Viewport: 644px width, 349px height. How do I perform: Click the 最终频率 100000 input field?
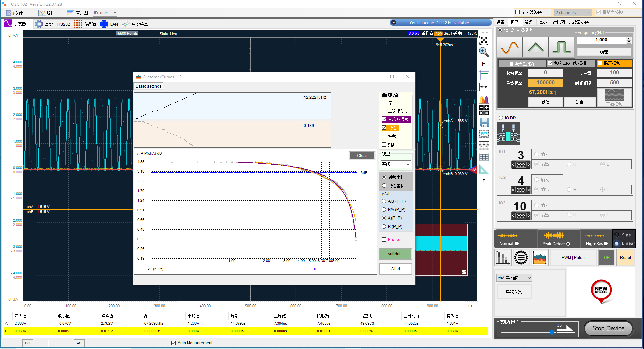point(545,83)
